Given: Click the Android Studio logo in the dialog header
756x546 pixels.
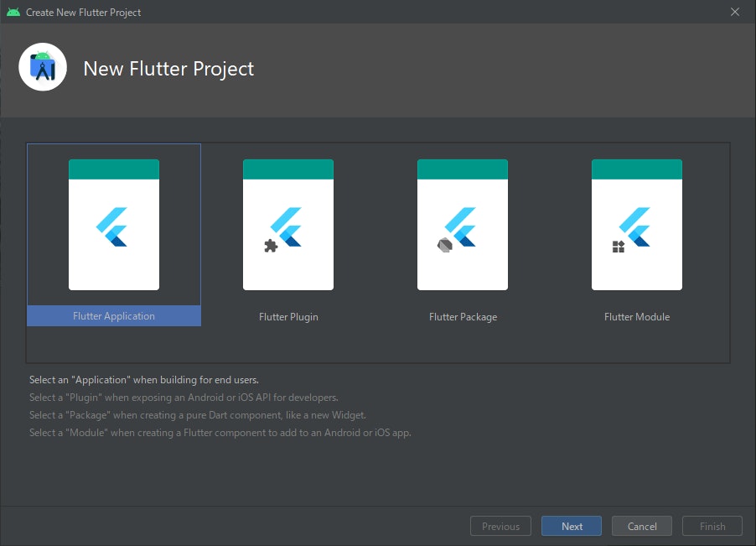Looking at the screenshot, I should [x=42, y=66].
